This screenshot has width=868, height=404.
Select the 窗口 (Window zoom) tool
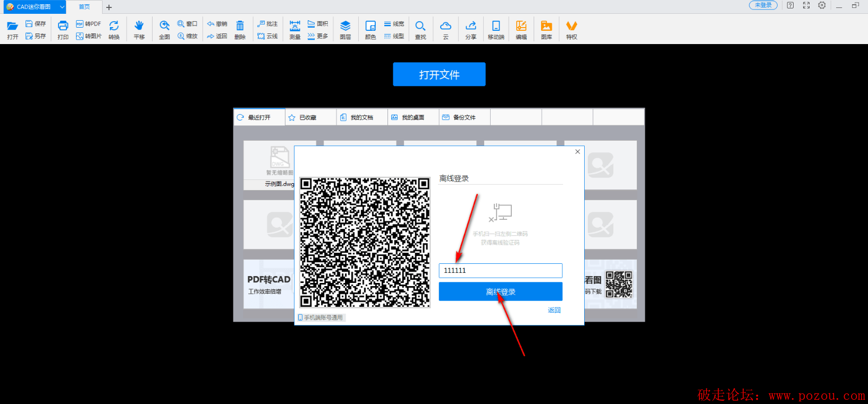click(187, 24)
